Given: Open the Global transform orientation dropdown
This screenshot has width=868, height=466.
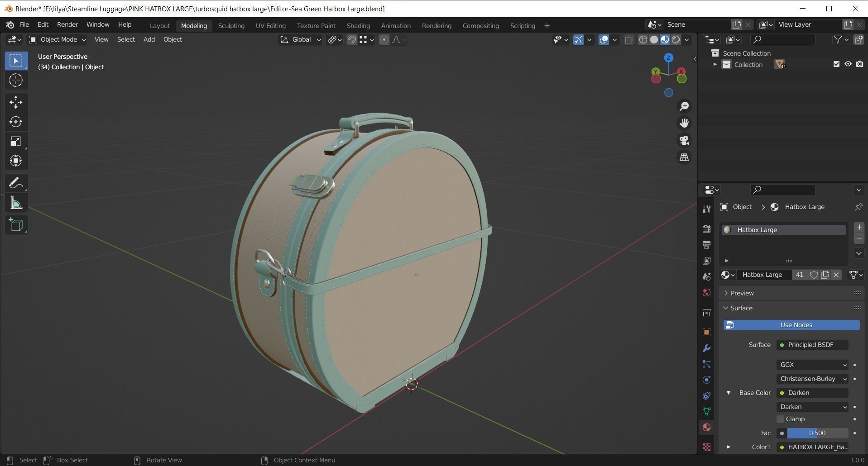Looking at the screenshot, I should 301,40.
